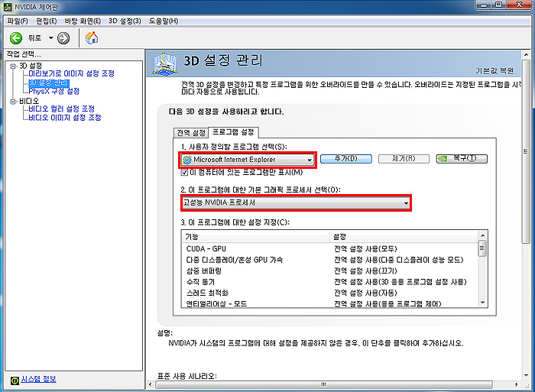Select 다중 디스플레이/혼성 GPU 가속 row
This screenshot has height=392, width=535.
click(330, 260)
